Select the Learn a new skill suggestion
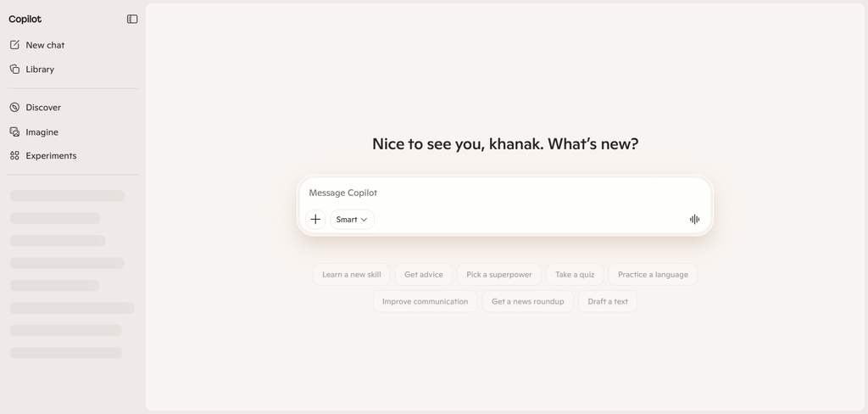 pyautogui.click(x=352, y=274)
